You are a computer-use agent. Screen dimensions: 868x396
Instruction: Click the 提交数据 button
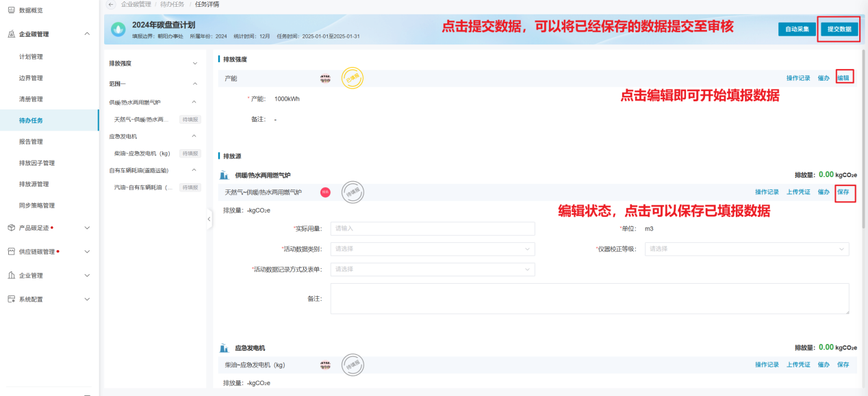click(839, 29)
